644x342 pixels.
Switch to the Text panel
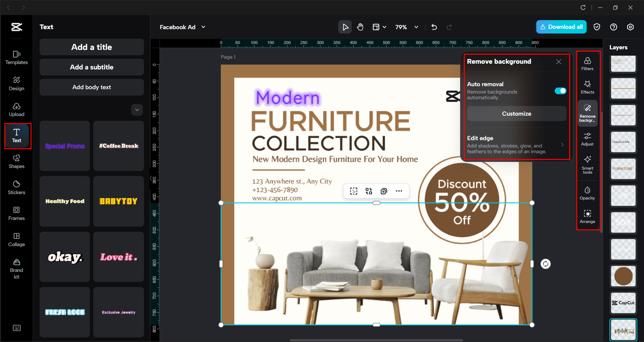click(x=16, y=136)
